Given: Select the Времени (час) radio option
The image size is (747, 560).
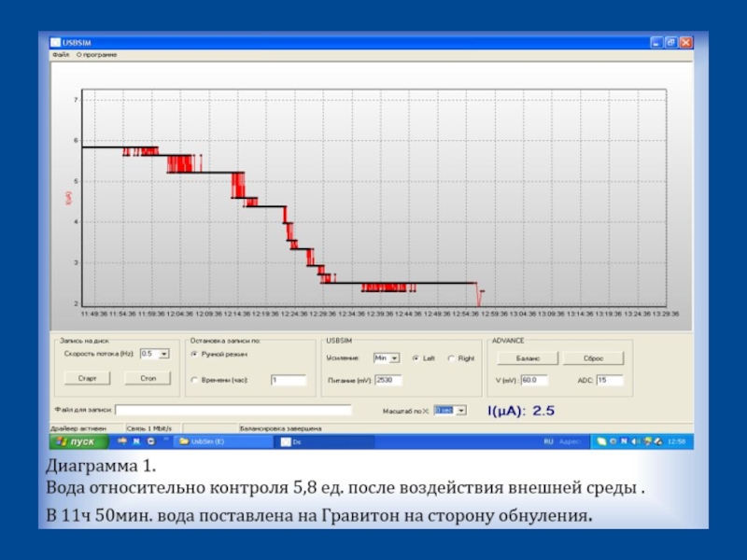Looking at the screenshot, I should coord(193,380).
